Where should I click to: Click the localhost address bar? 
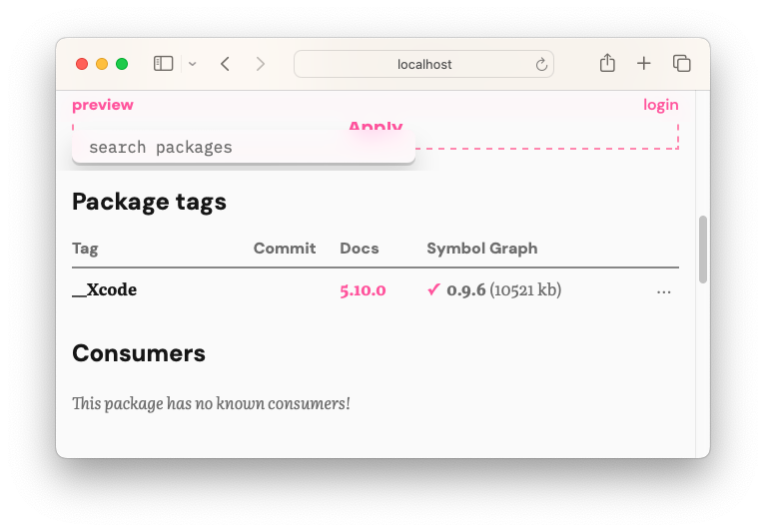[x=423, y=64]
